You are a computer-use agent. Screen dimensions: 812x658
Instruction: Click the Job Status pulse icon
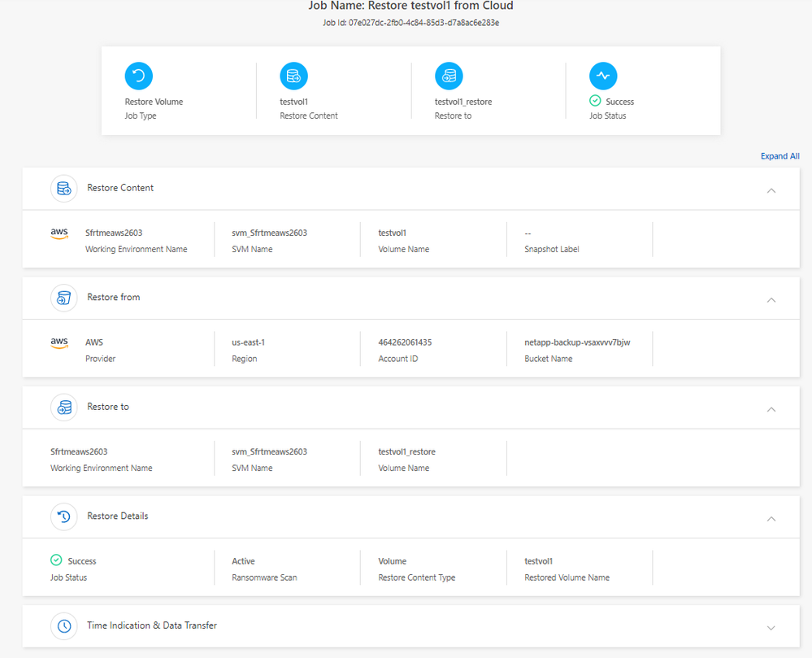click(x=603, y=76)
